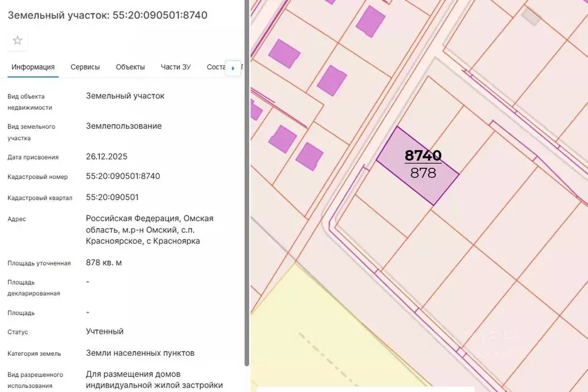Click the gray square building on the map
The image size is (588, 392).
click(531, 16)
